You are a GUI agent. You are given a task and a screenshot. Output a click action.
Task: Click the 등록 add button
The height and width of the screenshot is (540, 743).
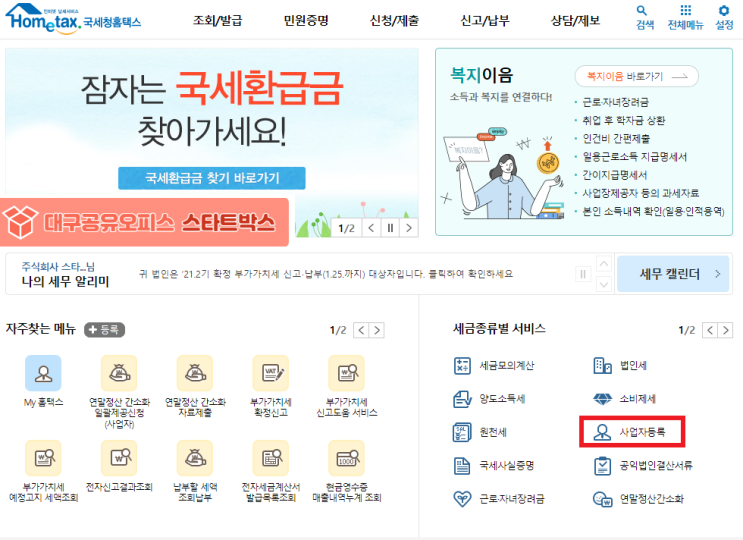click(105, 330)
